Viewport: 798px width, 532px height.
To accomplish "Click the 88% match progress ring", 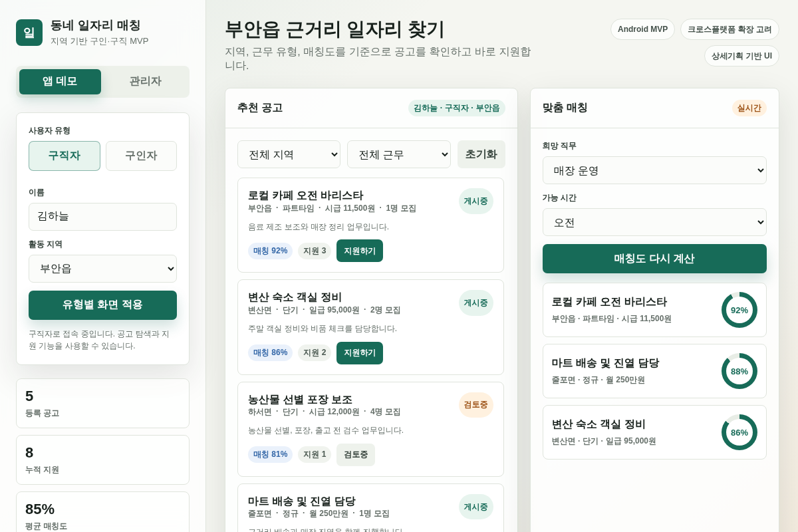I will [739, 371].
